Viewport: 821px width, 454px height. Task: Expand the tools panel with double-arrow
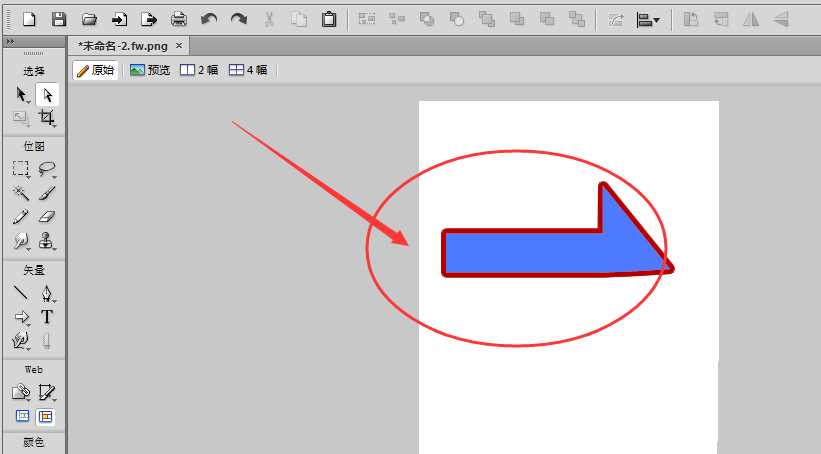pyautogui.click(x=10, y=41)
